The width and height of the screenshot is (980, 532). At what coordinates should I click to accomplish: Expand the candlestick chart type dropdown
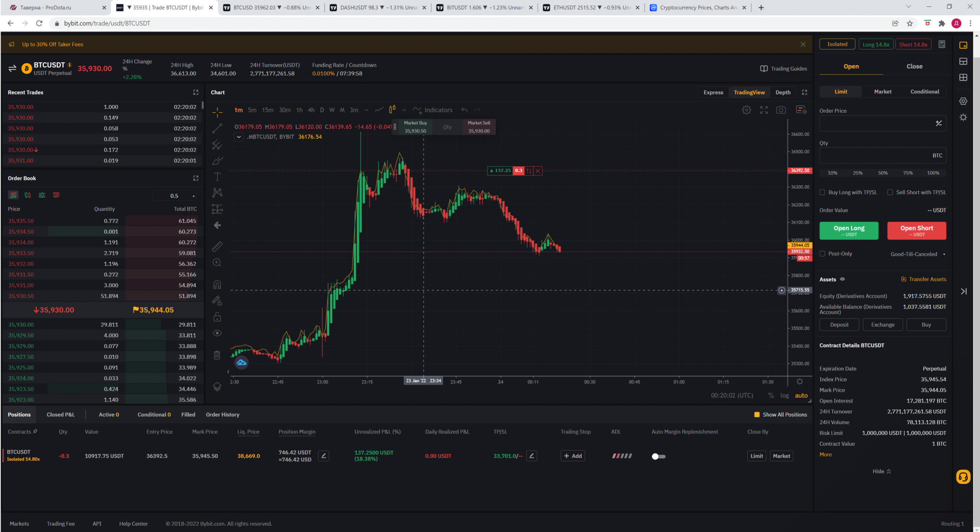(x=404, y=110)
